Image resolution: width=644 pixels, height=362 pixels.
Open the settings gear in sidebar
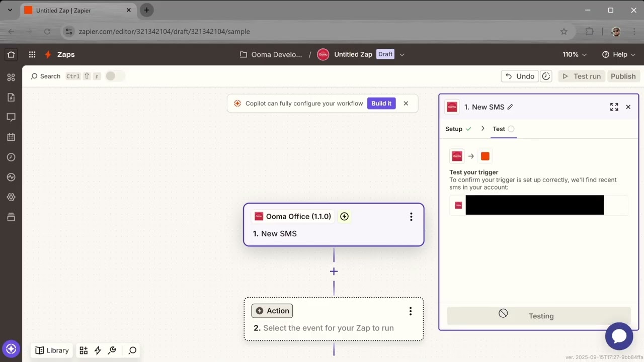coord(11,198)
